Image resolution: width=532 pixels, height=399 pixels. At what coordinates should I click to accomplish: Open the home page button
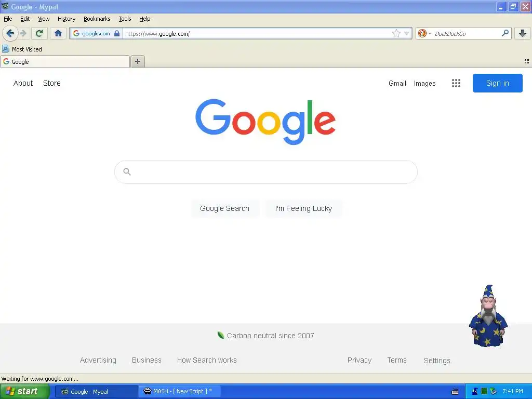coord(58,33)
